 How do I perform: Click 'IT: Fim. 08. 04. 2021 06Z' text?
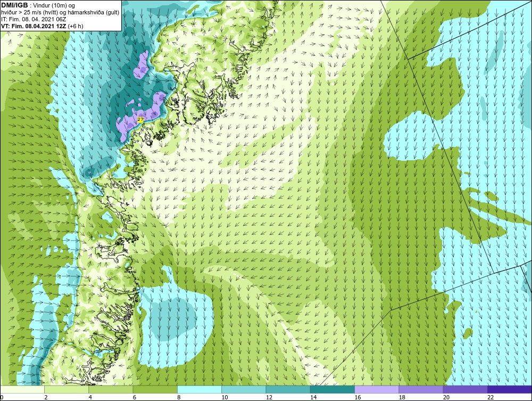coord(34,19)
